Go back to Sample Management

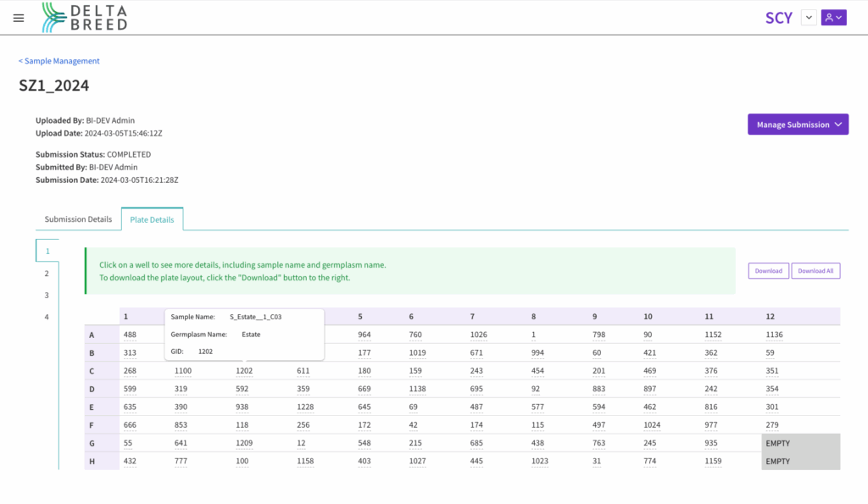(59, 61)
